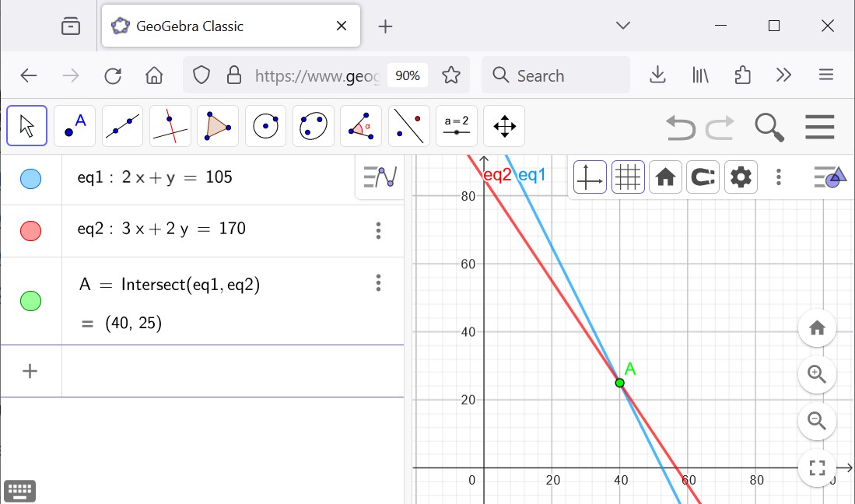855x504 pixels.
Task: Open the virtual keyboard
Action: click(19, 492)
